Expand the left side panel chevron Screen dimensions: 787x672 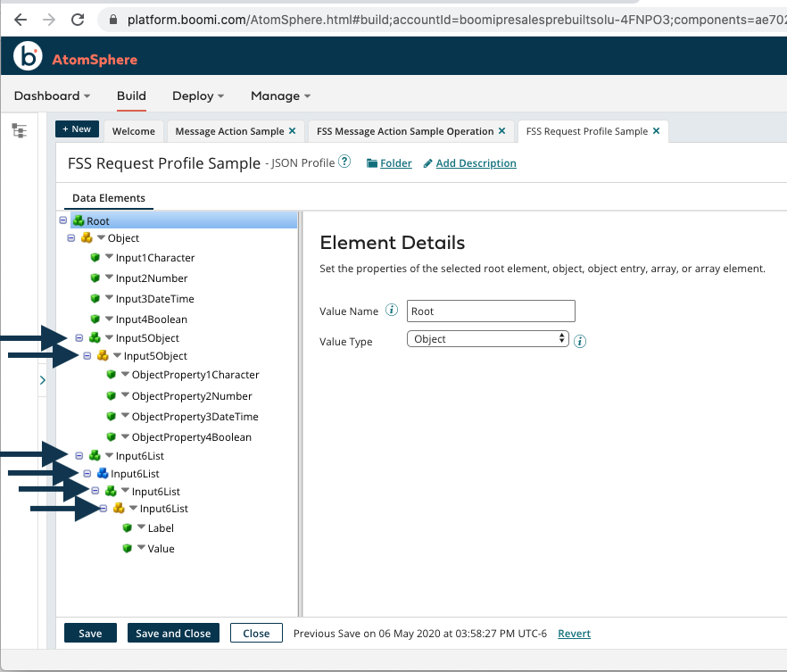click(x=43, y=380)
